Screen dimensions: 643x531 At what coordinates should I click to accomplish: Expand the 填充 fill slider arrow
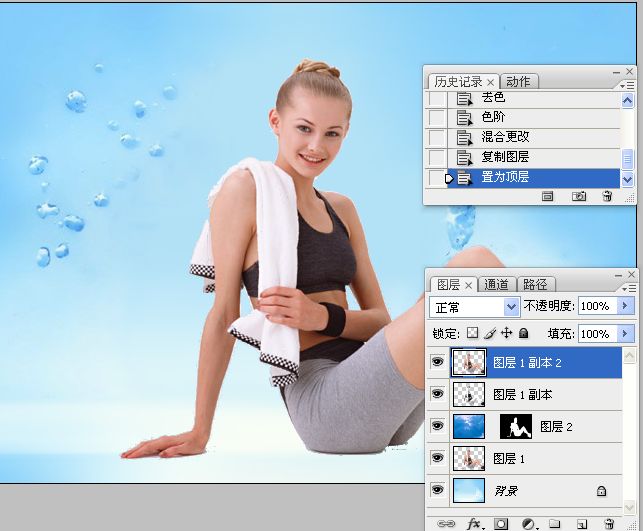click(626, 333)
